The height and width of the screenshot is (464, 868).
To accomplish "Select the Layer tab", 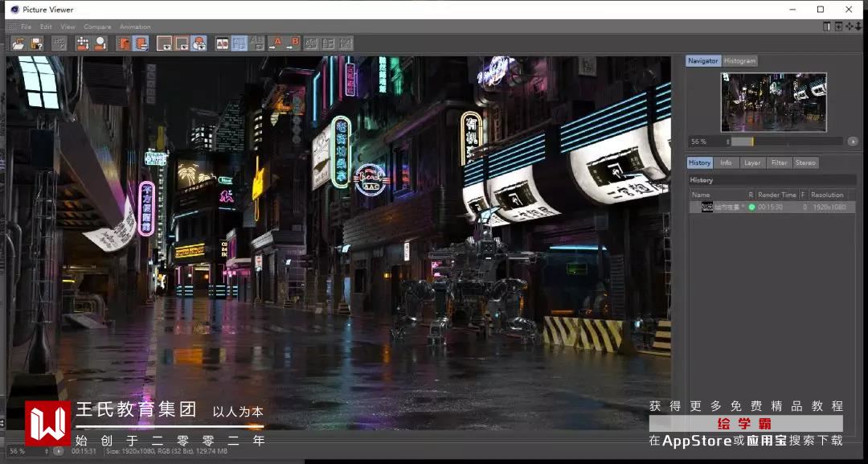I will (x=751, y=162).
